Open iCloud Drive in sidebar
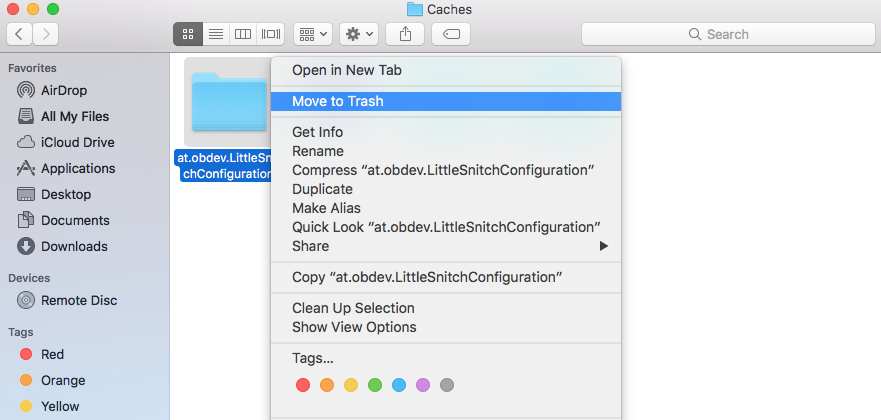The image size is (881, 420). [x=65, y=143]
